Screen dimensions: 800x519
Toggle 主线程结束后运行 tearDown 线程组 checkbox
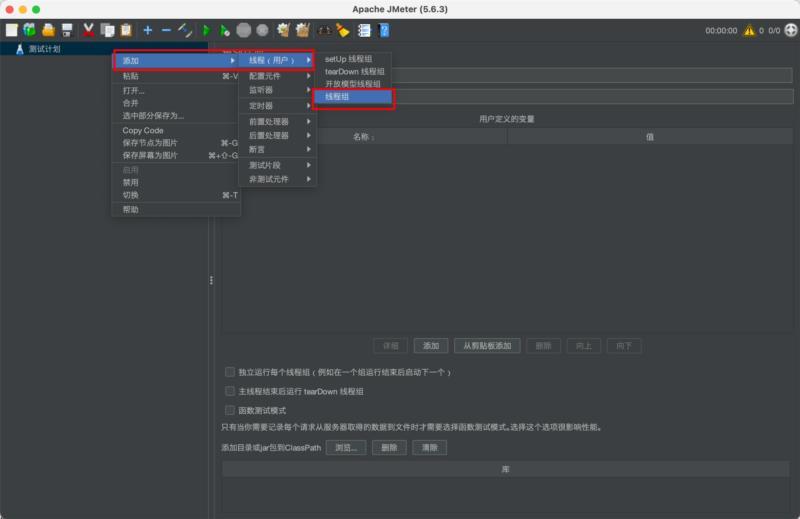(x=230, y=391)
